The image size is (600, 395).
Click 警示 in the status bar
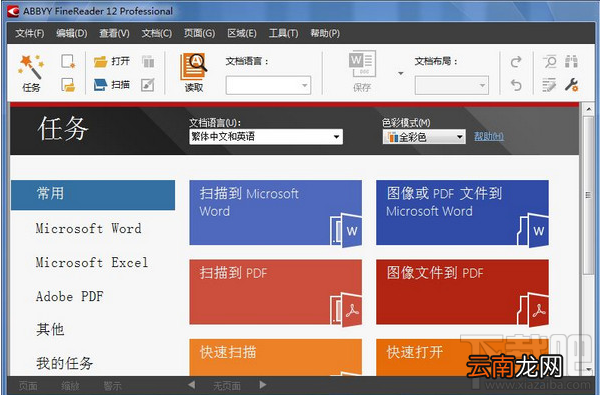(x=112, y=386)
